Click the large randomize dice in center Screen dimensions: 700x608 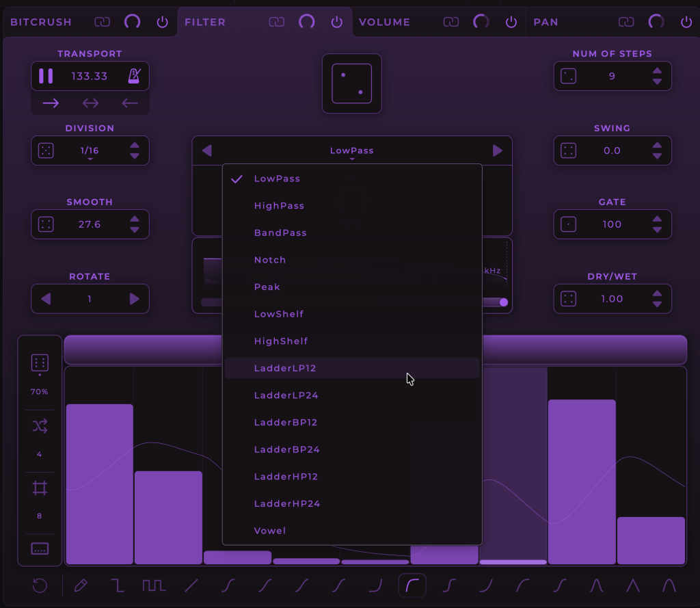351,83
